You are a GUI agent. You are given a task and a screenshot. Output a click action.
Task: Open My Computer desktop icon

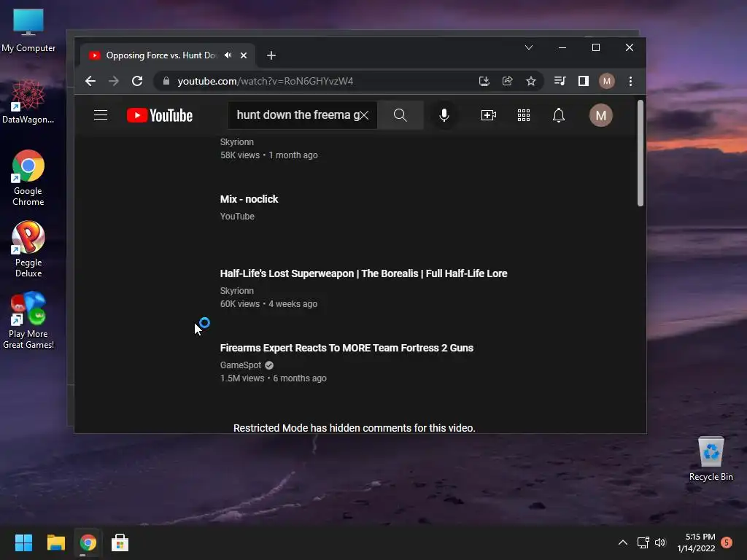tap(28, 31)
